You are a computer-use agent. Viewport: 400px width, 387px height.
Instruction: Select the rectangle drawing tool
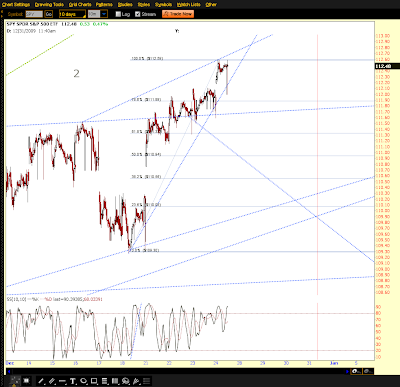pyautogui.click(x=94, y=381)
